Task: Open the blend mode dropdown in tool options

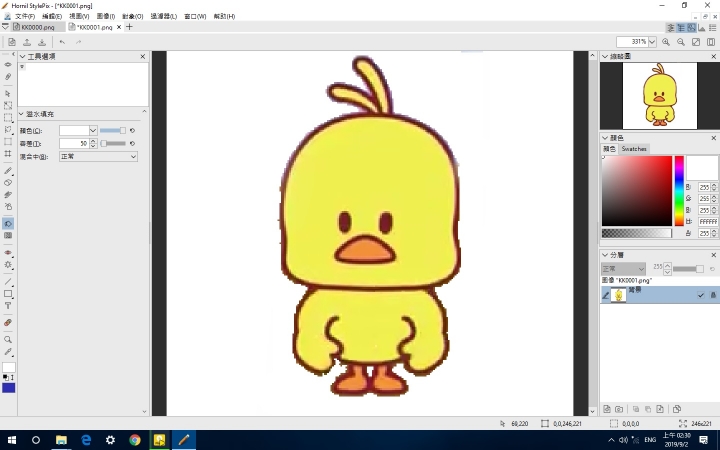Action: point(98,157)
